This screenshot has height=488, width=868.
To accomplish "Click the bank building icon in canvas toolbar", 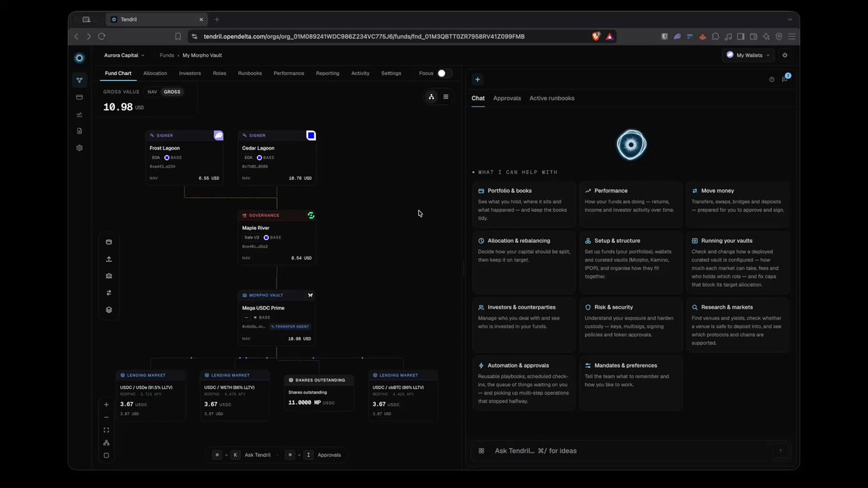I will pos(109,275).
